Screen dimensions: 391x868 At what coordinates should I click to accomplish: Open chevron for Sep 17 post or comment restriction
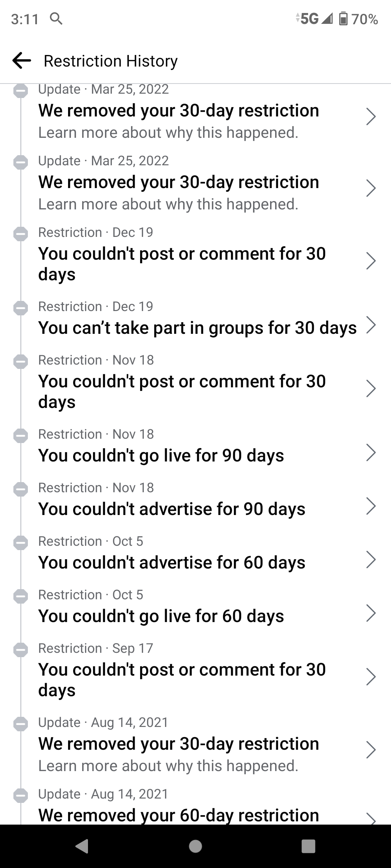coord(371,677)
